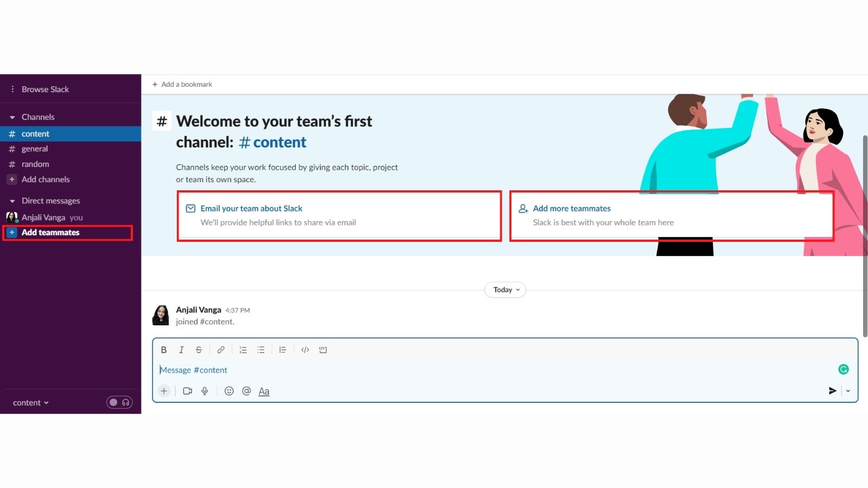This screenshot has height=488, width=868.
Task: Send the message with arrow icon
Action: [x=832, y=391]
